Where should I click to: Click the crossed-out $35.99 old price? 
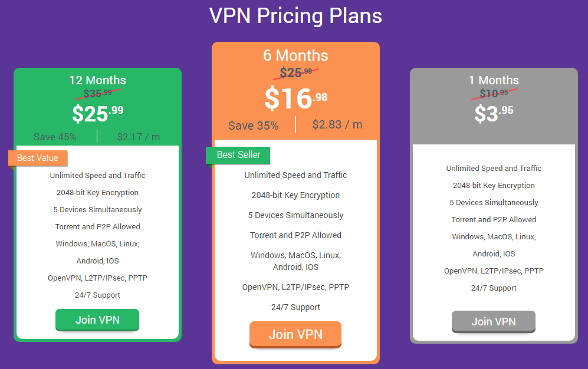coord(97,93)
